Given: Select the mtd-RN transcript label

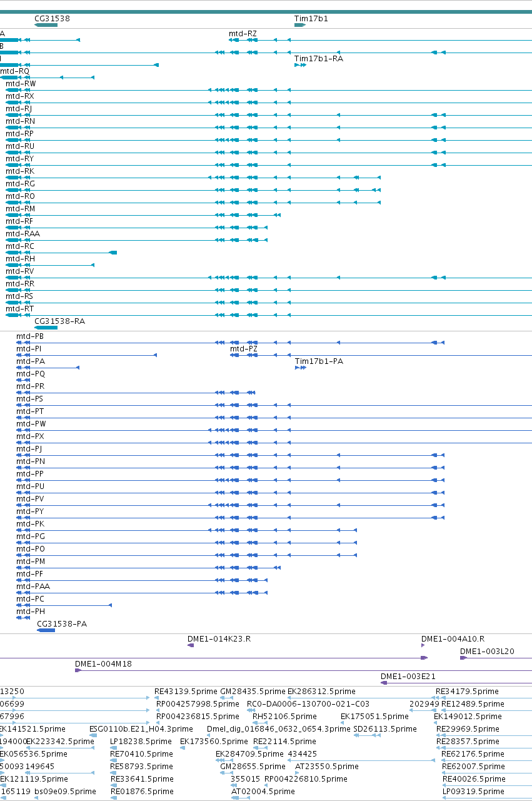Looking at the screenshot, I should tap(20, 121).
